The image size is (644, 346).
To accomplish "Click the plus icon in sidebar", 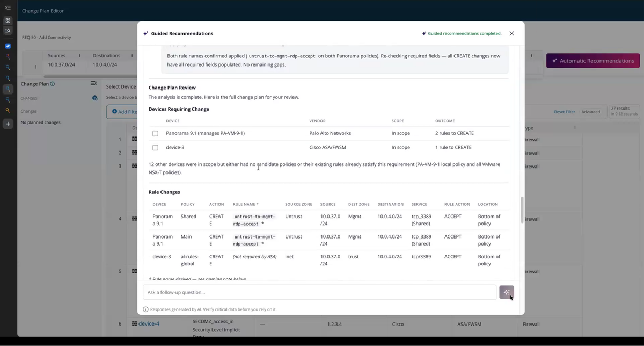I will tap(8, 124).
